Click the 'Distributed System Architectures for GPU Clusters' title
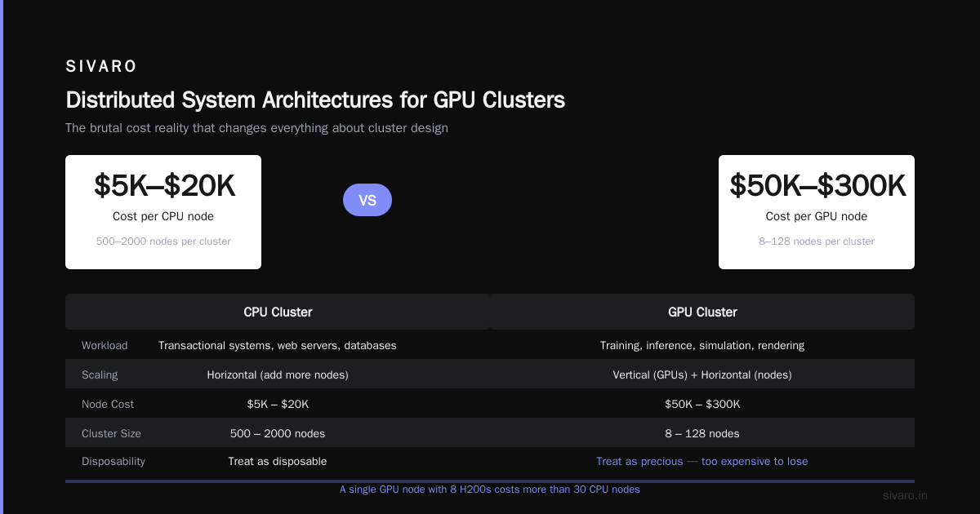This screenshot has height=514, width=980. click(x=315, y=100)
